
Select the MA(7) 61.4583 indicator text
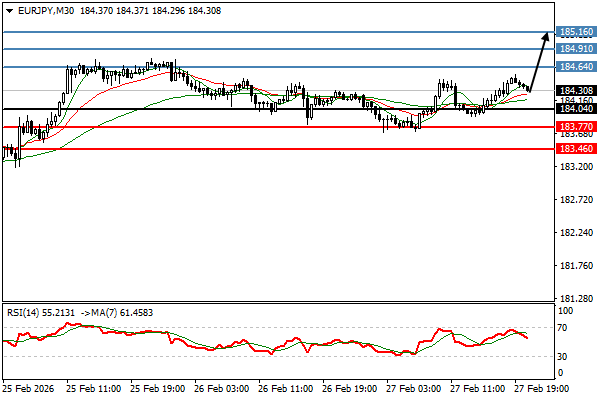pos(116,310)
